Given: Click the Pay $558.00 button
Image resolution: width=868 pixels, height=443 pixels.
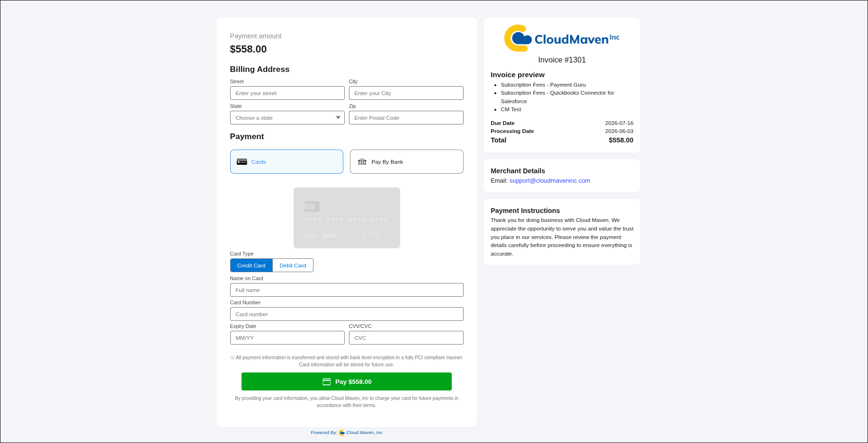Looking at the screenshot, I should (x=347, y=381).
